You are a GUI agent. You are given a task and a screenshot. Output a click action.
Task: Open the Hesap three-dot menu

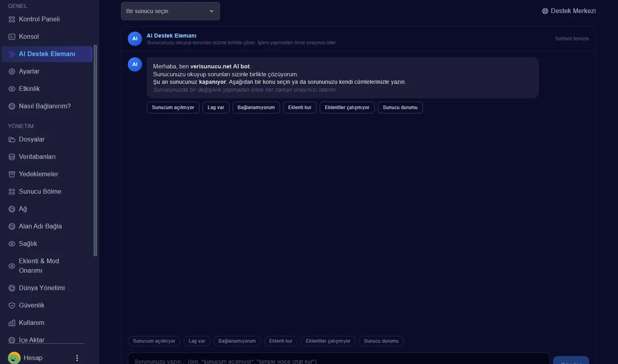[77, 358]
